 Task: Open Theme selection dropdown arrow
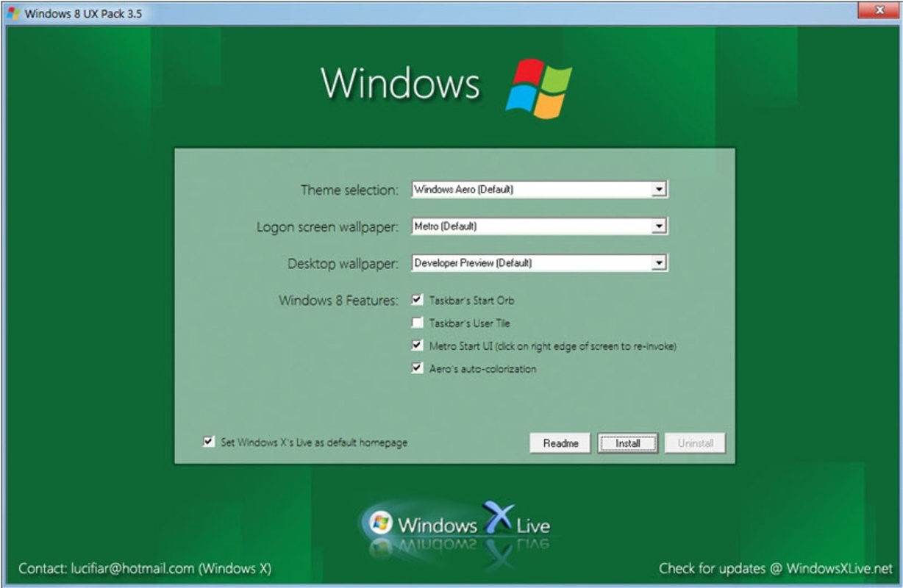point(659,190)
